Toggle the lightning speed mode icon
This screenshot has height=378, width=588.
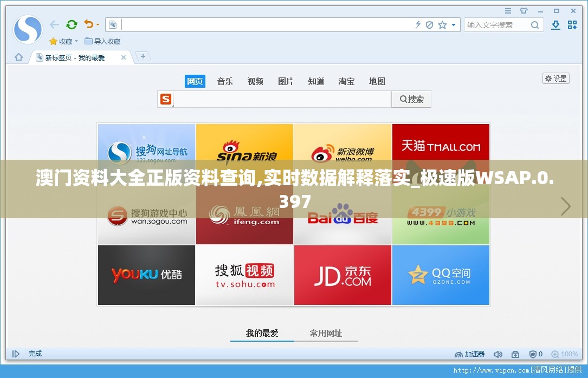(x=418, y=25)
